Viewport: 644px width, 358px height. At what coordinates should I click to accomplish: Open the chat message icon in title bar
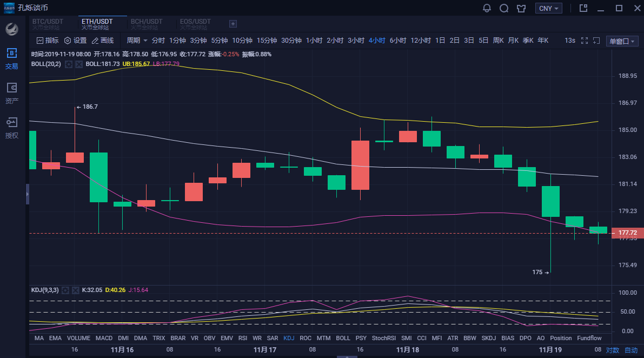504,8
